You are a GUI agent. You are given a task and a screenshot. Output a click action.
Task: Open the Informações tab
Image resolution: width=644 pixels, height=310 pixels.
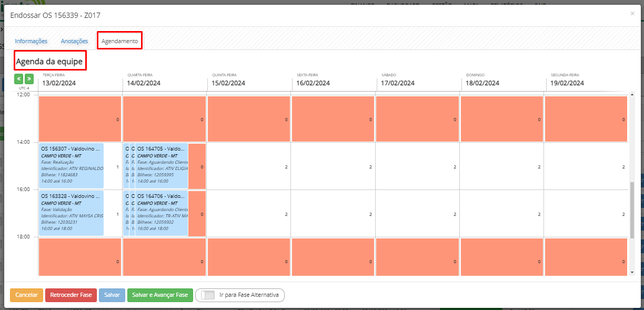click(31, 41)
